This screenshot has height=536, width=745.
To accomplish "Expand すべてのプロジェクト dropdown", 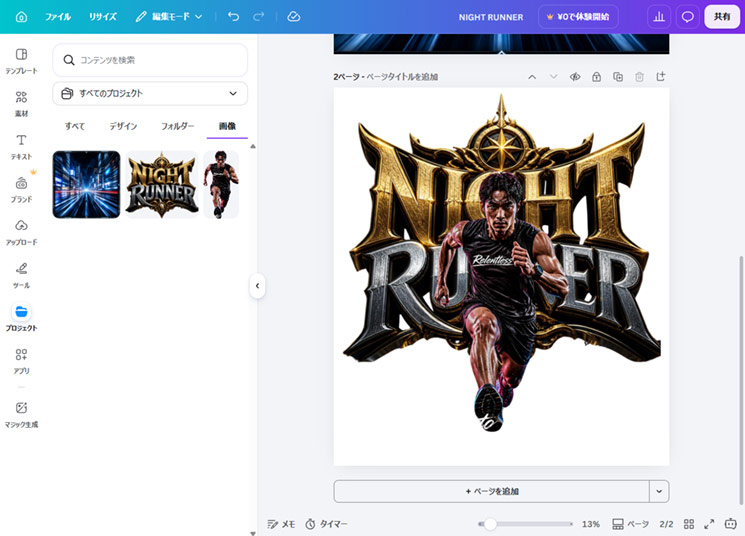I will 150,93.
